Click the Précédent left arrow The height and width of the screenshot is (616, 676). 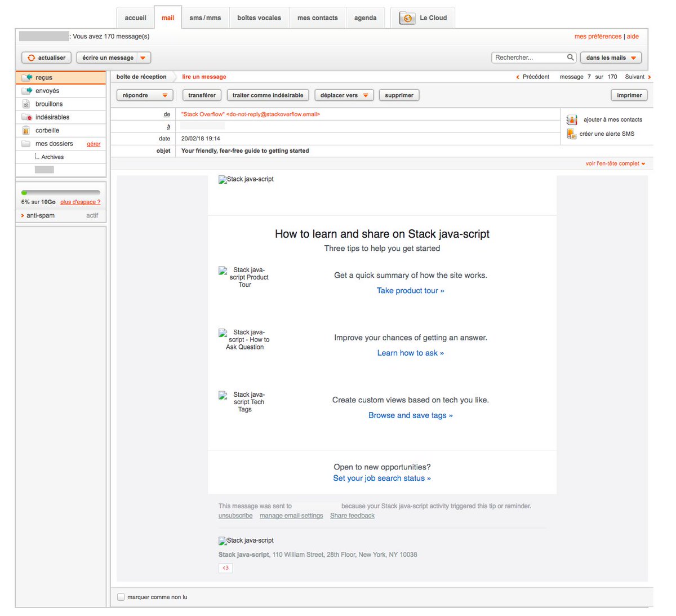518,77
